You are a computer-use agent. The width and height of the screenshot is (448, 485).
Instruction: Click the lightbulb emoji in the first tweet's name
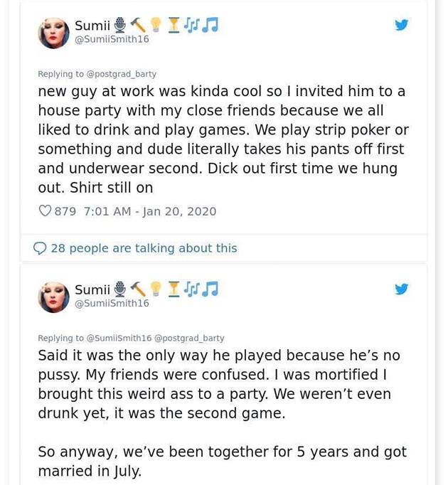click(156, 25)
